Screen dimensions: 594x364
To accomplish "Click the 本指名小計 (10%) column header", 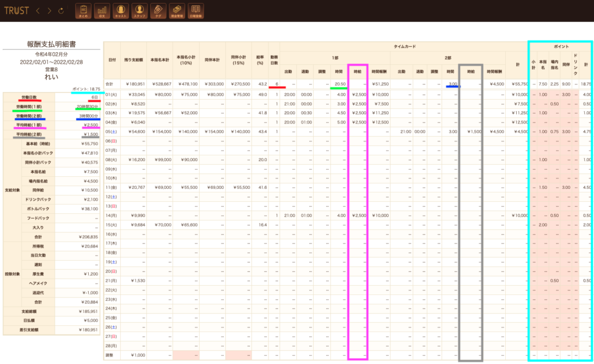I will [x=186, y=60].
